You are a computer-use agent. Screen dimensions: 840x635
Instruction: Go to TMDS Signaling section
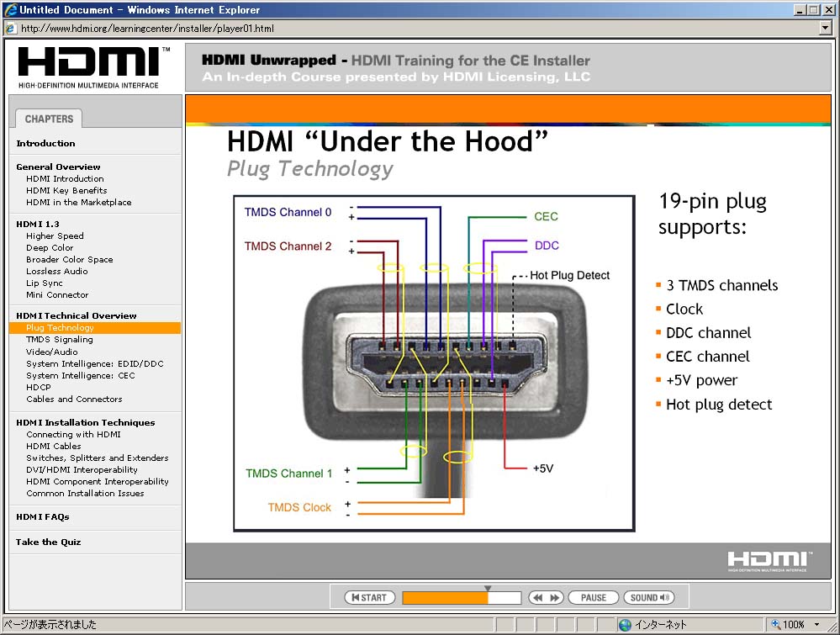coord(60,339)
